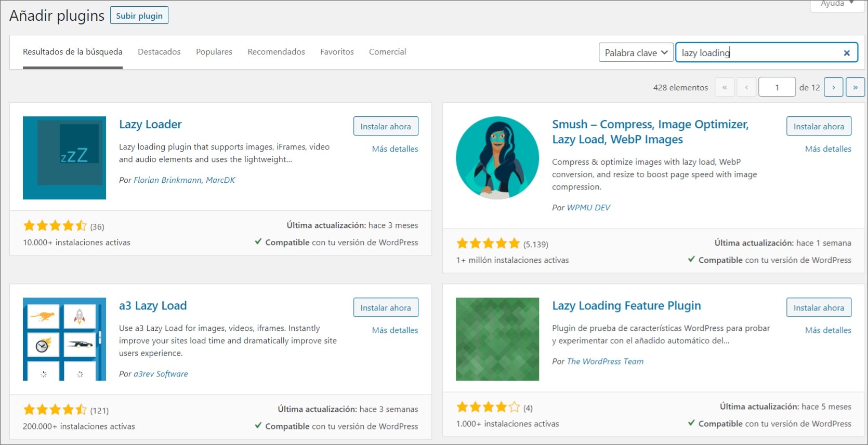View Más detalles for Lazy Loader
Screen dimensions: 868x445
pos(395,149)
